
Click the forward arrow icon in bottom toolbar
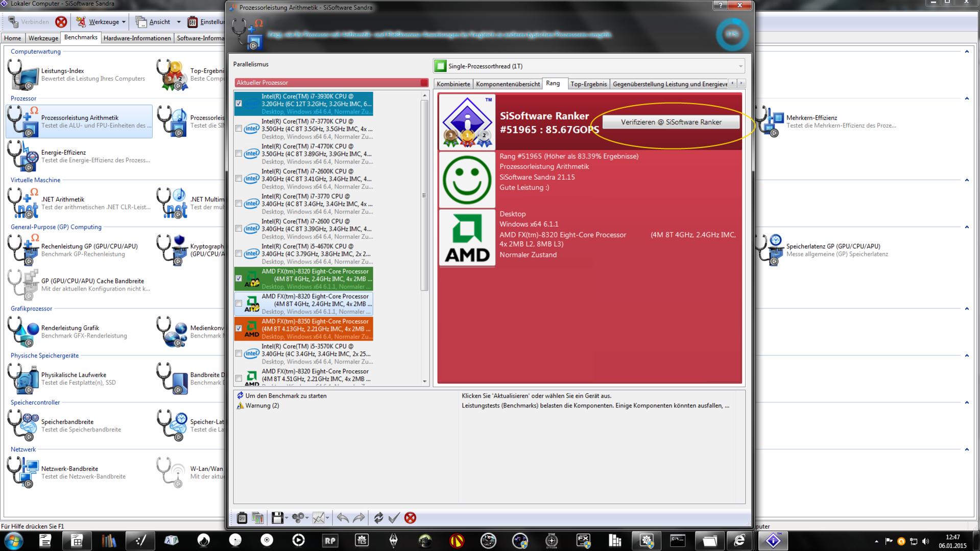(359, 518)
